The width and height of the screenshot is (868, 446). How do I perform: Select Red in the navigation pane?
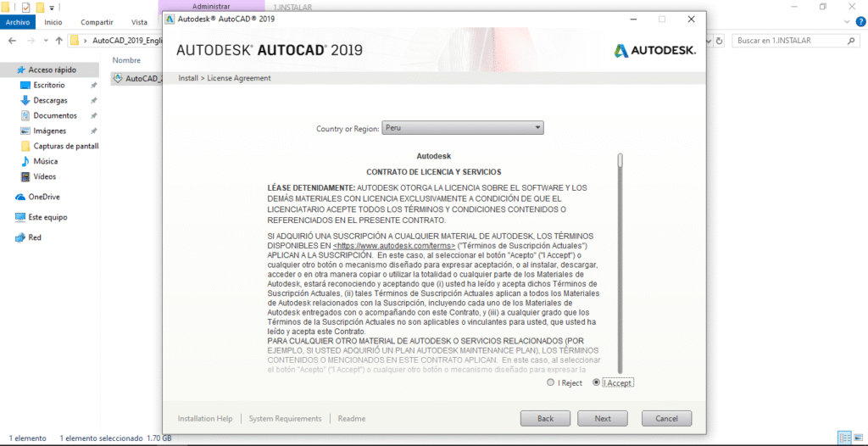click(34, 237)
